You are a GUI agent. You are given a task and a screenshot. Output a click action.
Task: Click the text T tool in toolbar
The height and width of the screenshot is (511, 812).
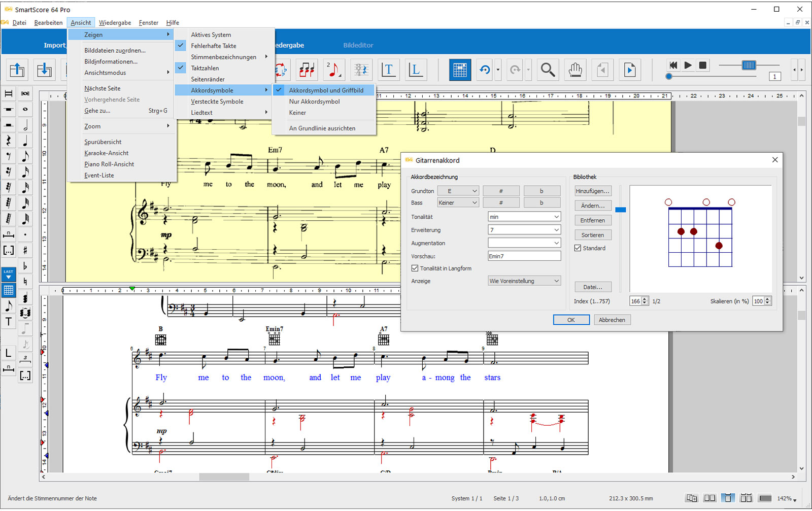388,70
